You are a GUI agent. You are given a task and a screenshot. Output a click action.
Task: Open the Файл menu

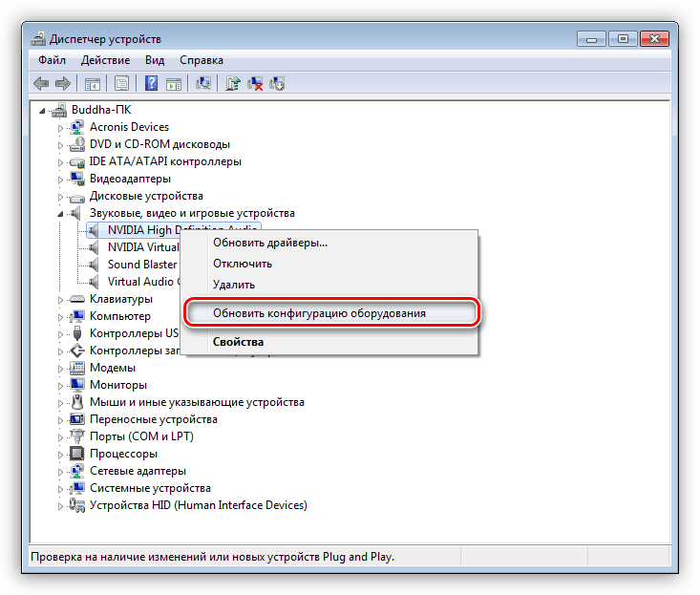(x=52, y=60)
